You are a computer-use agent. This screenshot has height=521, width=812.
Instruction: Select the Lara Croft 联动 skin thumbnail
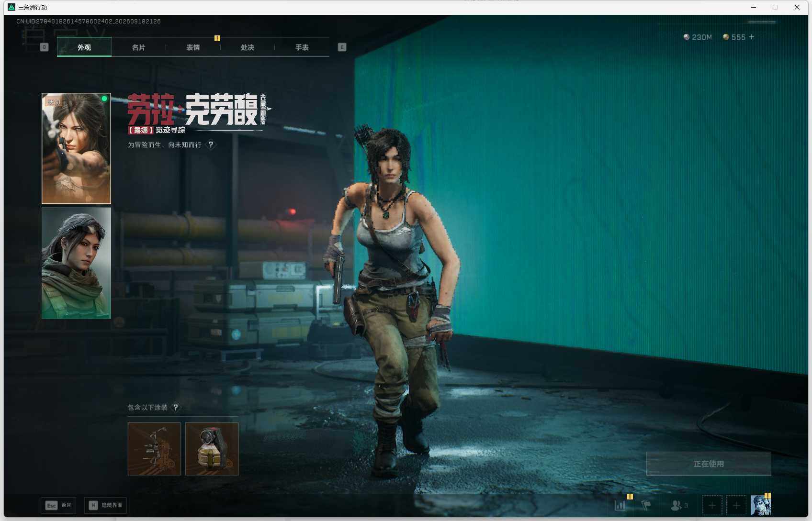click(76, 148)
